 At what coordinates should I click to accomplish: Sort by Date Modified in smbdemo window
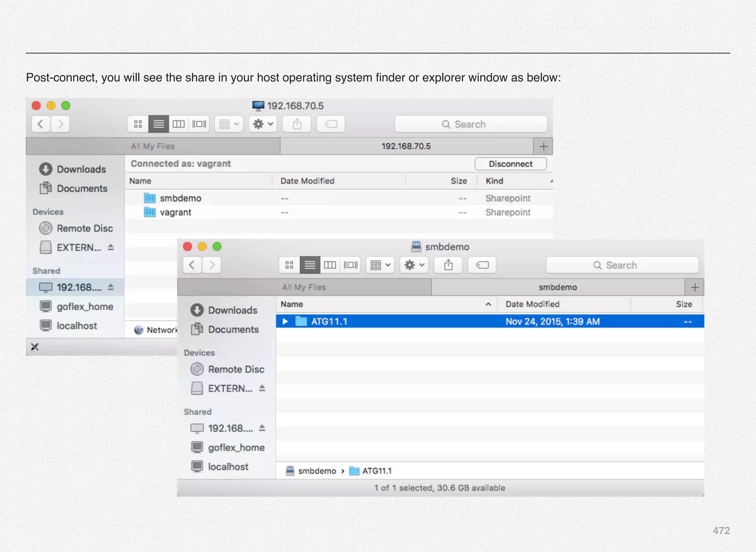pyautogui.click(x=564, y=304)
